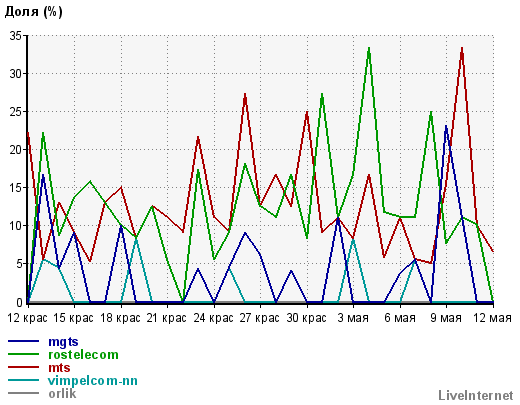Click the gray orlik legend line swatch
Screen dimensions: 520x405
(x=24, y=393)
